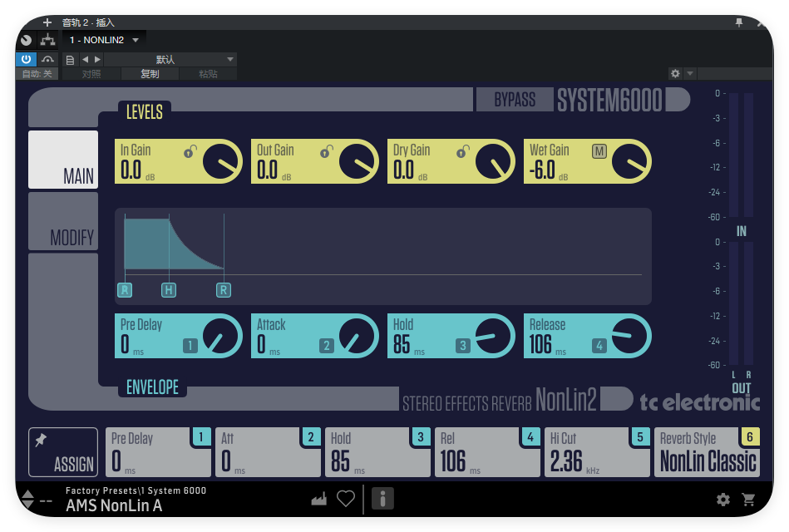Screen dimensions: 789x532
Task: Click the 粘贴 paste button
Action: click(x=208, y=74)
